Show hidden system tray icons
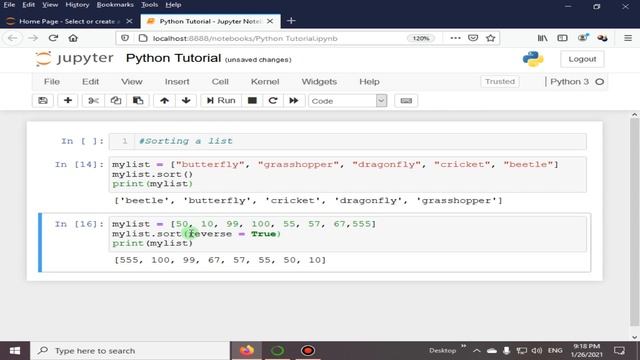 [x=476, y=351]
